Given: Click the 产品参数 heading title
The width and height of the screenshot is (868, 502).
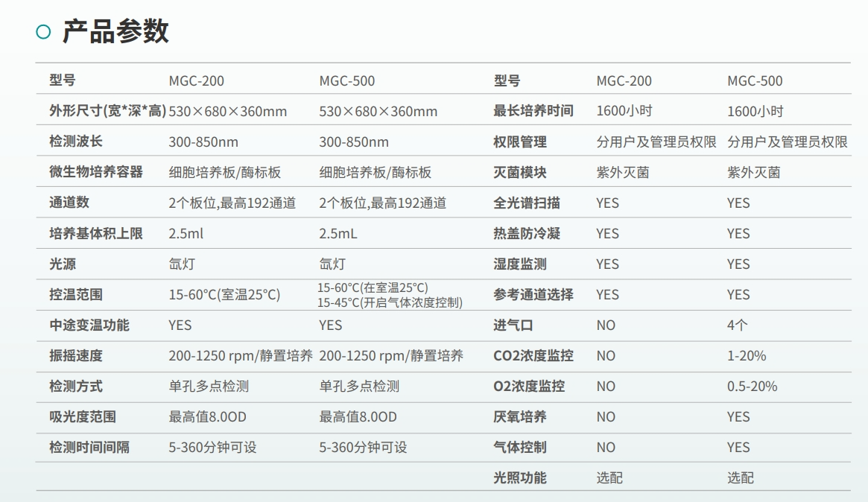Looking at the screenshot, I should pos(115,31).
